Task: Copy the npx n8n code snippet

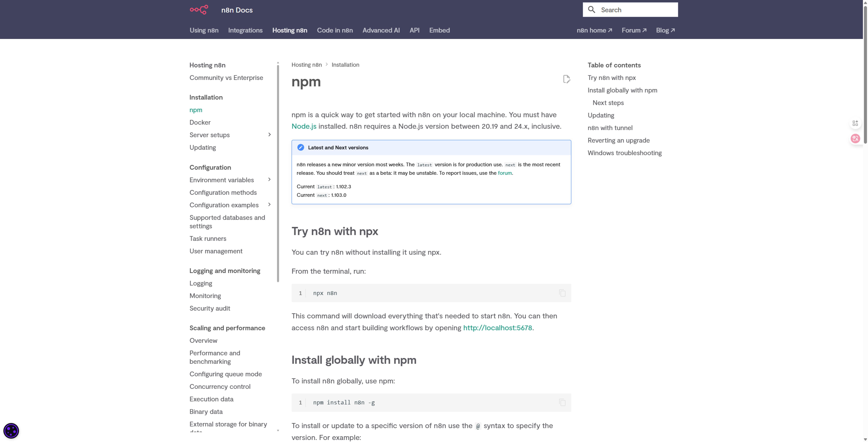Action: click(x=562, y=293)
